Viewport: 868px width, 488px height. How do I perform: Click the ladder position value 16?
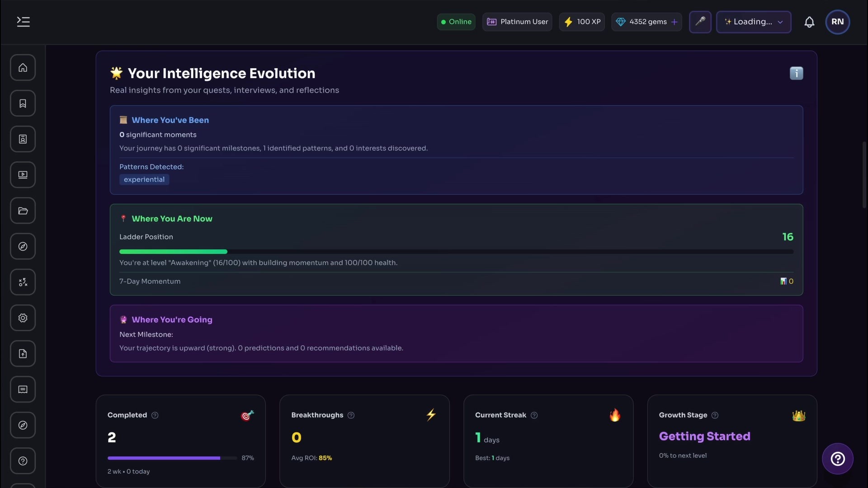click(x=788, y=237)
